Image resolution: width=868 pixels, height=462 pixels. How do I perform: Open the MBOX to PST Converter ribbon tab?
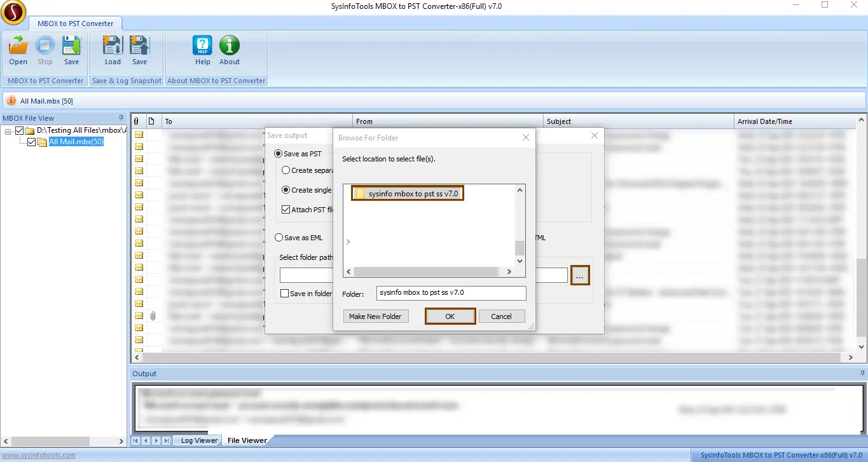pos(75,24)
